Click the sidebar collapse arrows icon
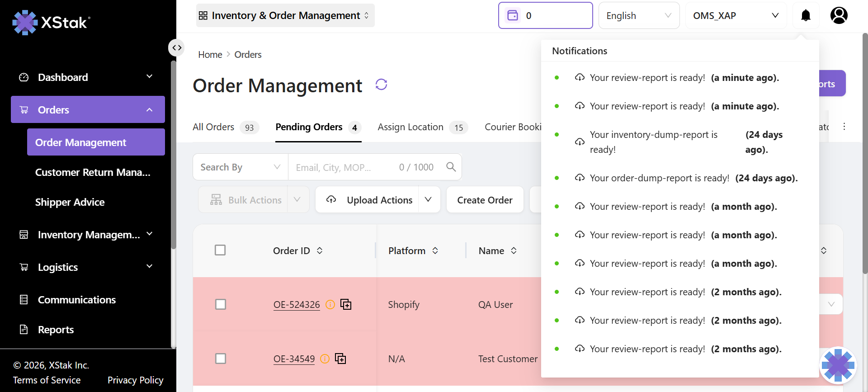 (176, 47)
